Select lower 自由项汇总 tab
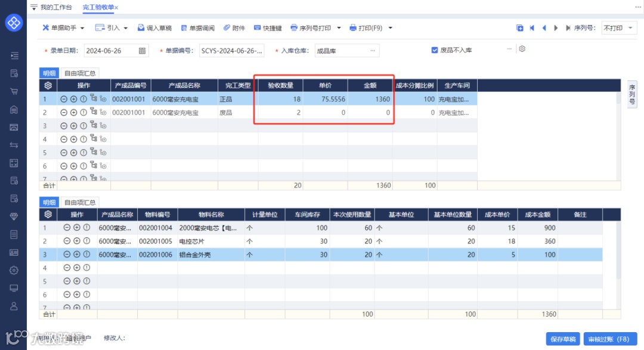Image resolution: width=644 pixels, height=350 pixels. [x=80, y=203]
